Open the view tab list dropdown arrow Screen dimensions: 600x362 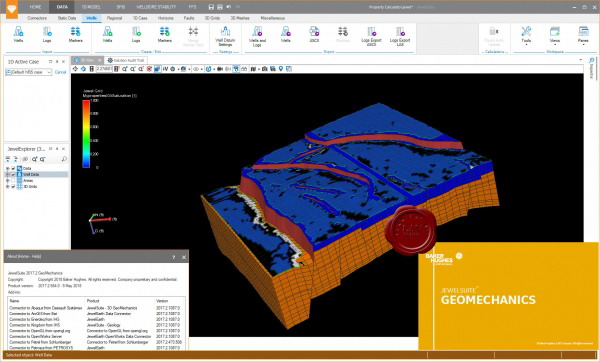coord(580,60)
